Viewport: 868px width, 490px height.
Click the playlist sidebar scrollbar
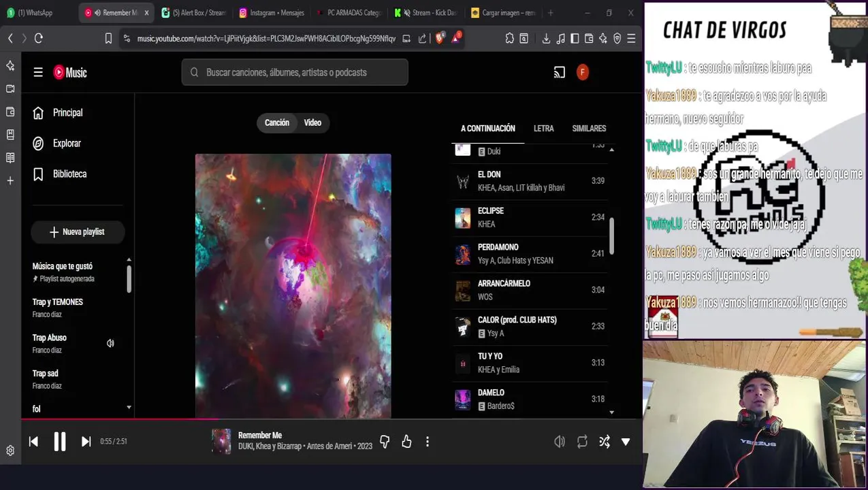pos(129,280)
